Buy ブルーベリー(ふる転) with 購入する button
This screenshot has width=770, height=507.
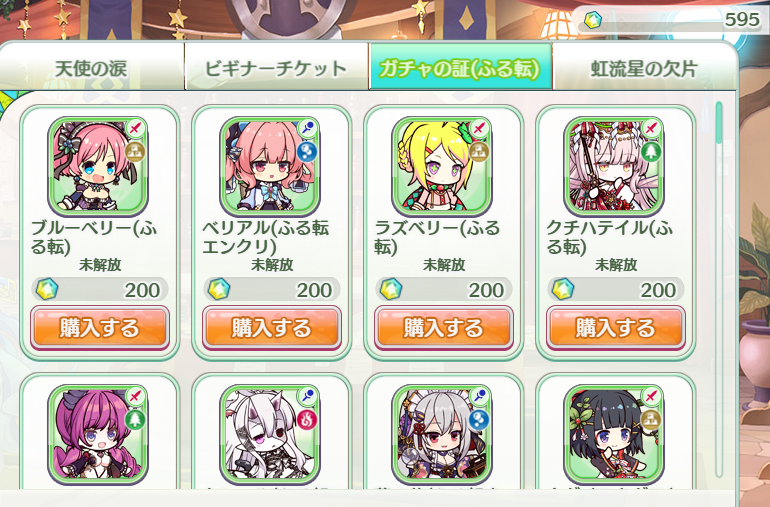[100, 328]
